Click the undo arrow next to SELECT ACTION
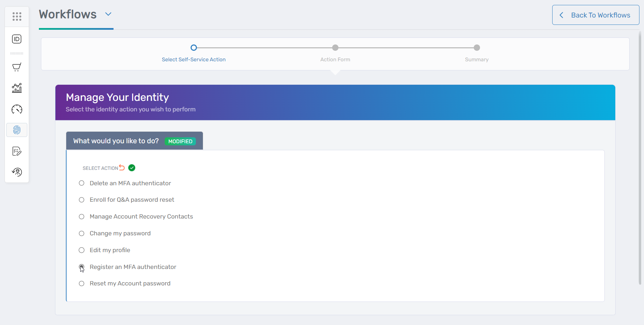Image resolution: width=644 pixels, height=325 pixels. (122, 167)
